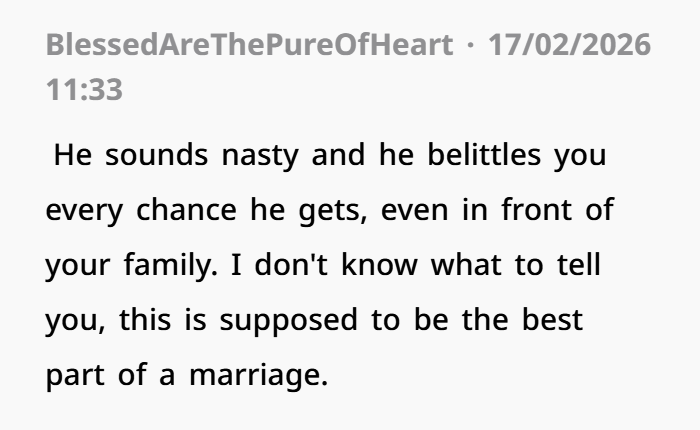Click the 11:33 post timestamp
Screen dimensions: 700x430
(x=84, y=90)
